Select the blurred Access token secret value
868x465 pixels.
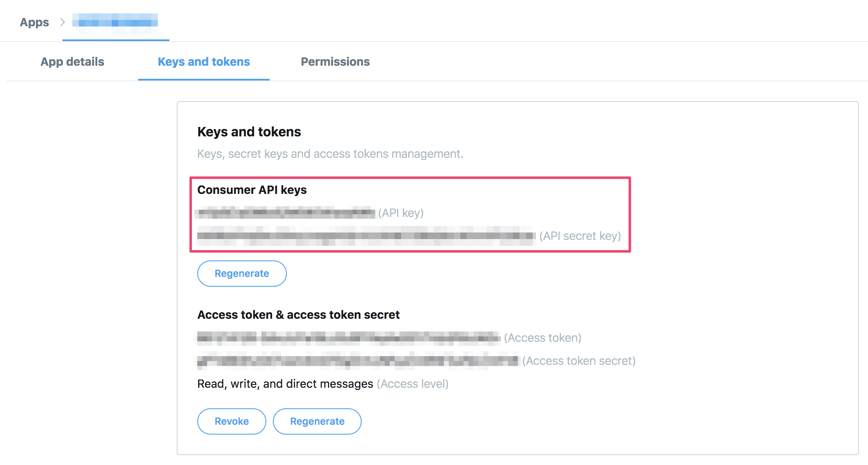358,361
